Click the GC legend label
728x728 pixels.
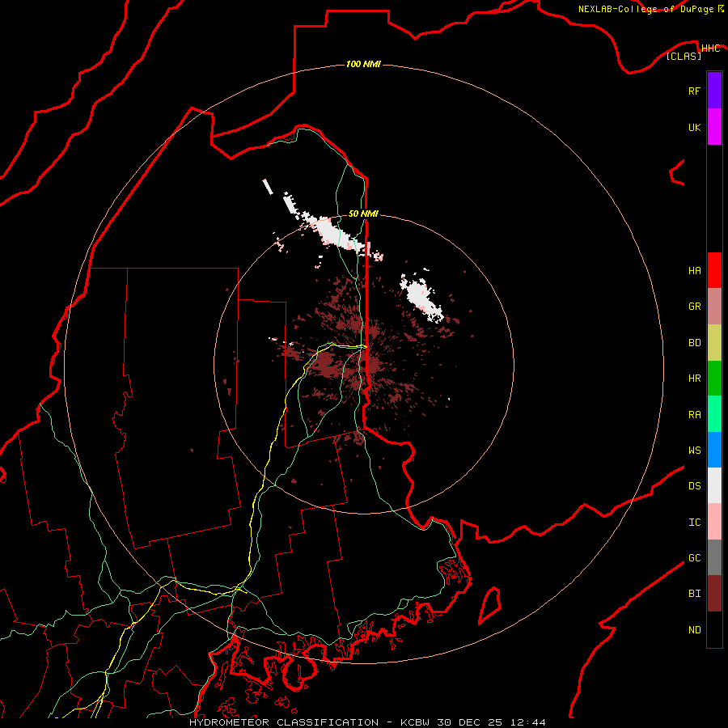tap(694, 558)
